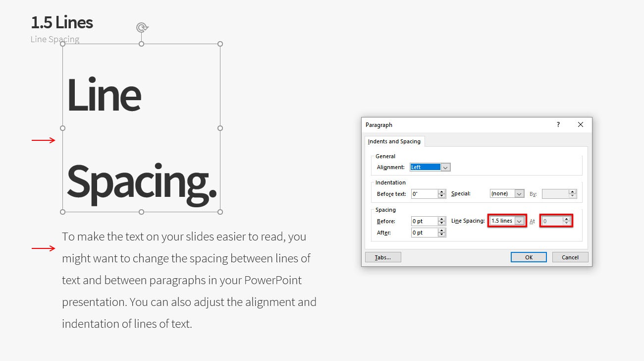The image size is (644, 361).
Task: Click the Spacing Before 0 pt field
Action: (x=424, y=221)
